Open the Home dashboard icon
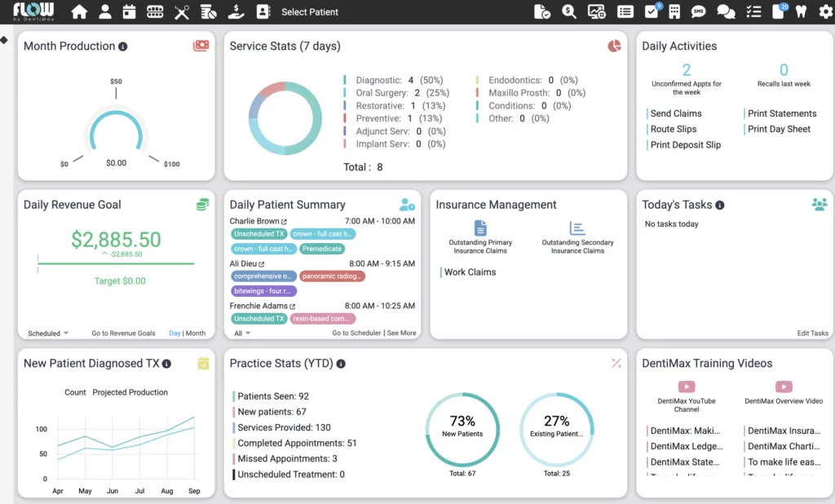This screenshot has height=504, width=835. (79, 12)
